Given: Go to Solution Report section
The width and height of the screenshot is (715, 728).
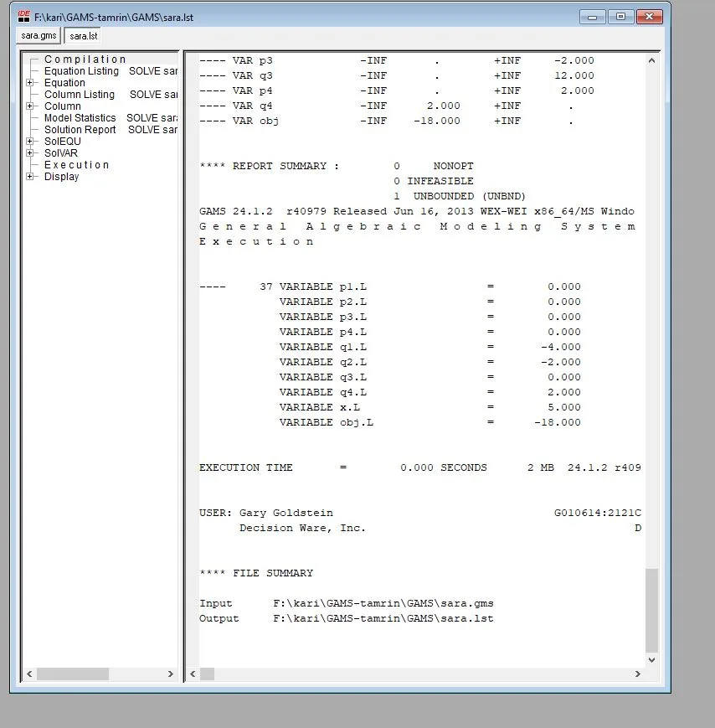Looking at the screenshot, I should (x=80, y=130).
